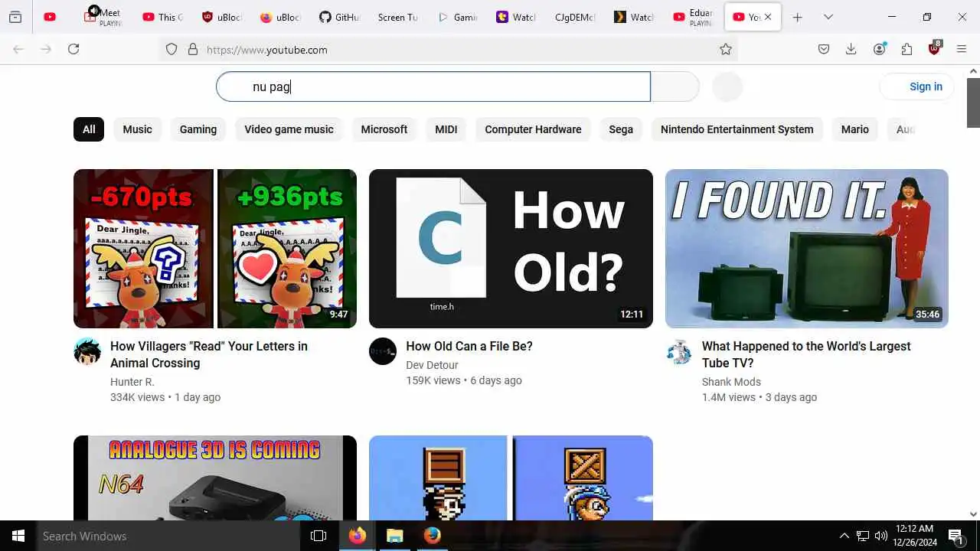Click the YouTube search input field

pyautogui.click(x=433, y=86)
